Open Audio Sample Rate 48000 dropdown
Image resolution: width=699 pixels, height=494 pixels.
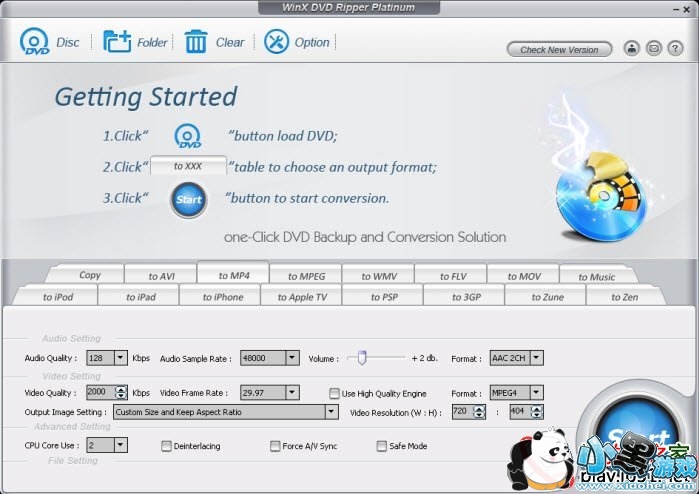[292, 358]
